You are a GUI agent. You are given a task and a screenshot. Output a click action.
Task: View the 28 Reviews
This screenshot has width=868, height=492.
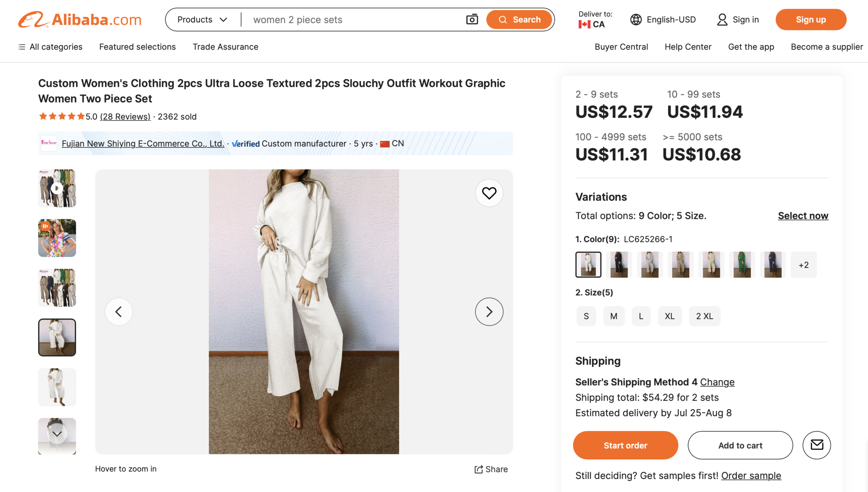(x=125, y=116)
